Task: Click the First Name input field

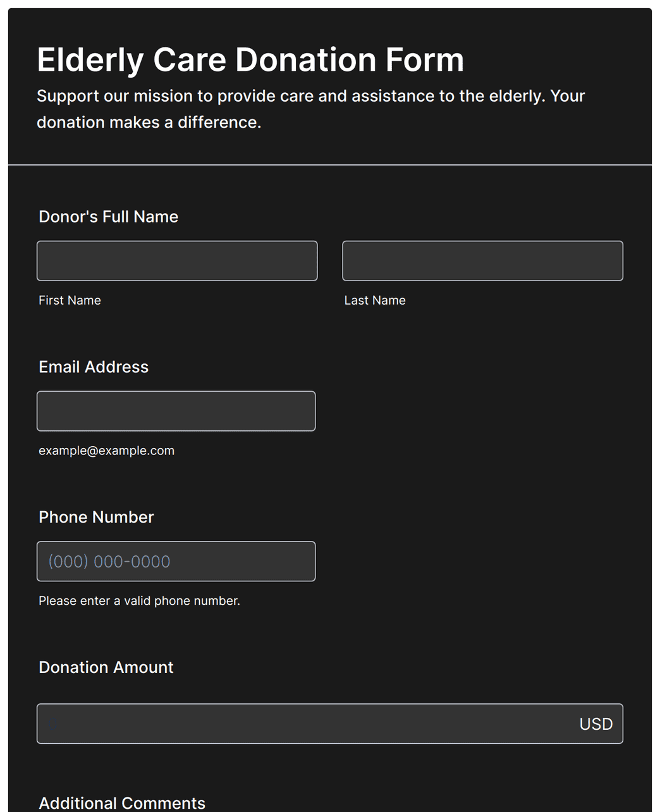Action: 177,261
